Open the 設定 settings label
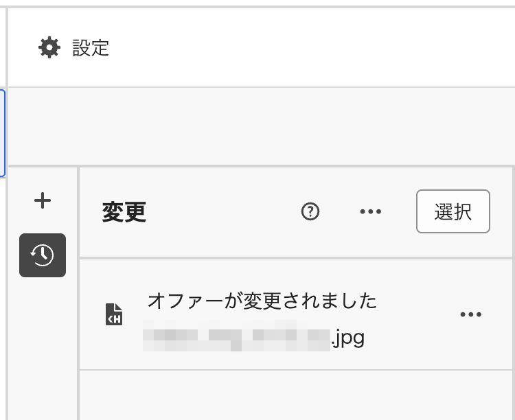 (91, 48)
